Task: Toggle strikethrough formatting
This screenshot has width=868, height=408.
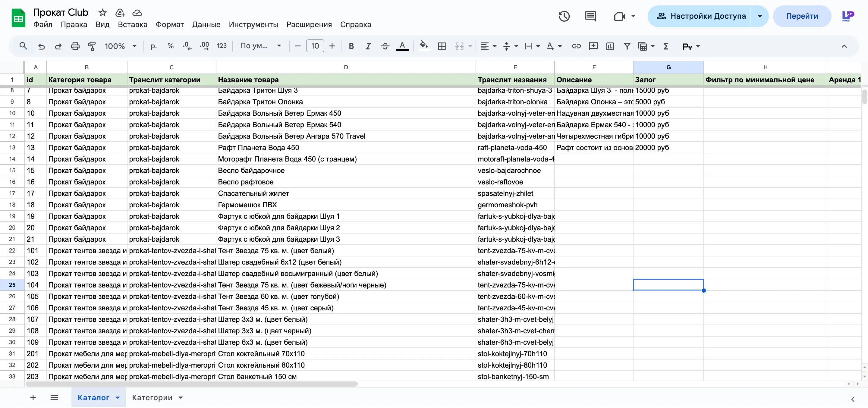Action: (x=385, y=46)
